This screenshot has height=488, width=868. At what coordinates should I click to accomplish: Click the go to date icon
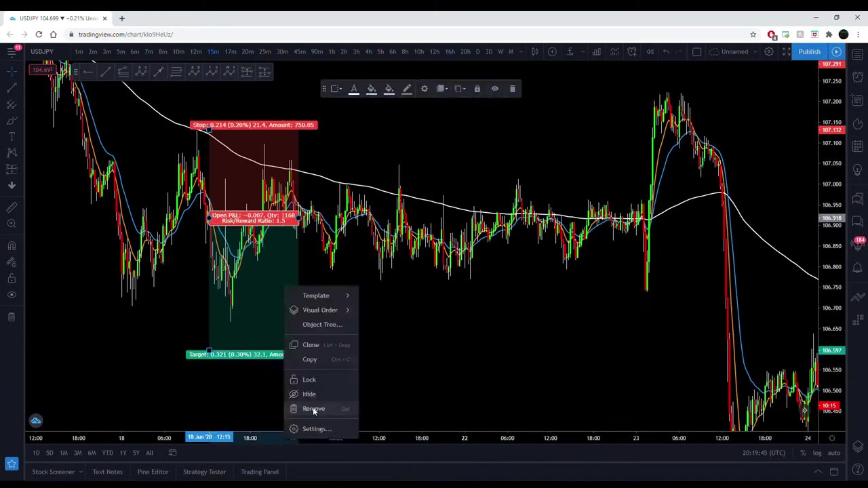(x=172, y=453)
